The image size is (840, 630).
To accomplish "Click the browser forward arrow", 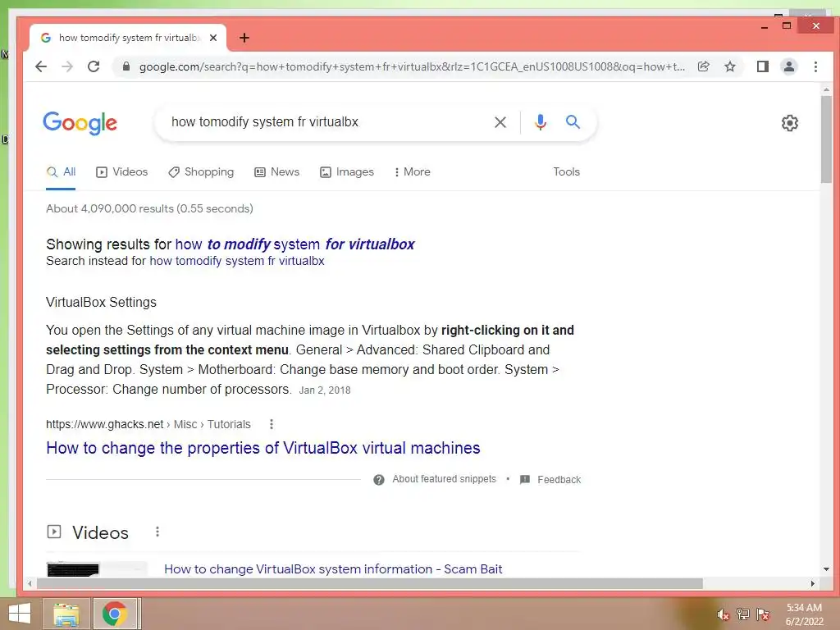I will 67,66.
